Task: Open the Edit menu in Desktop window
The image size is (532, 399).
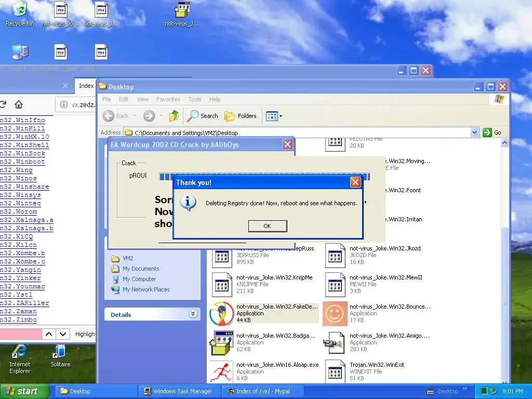Action: pos(124,99)
